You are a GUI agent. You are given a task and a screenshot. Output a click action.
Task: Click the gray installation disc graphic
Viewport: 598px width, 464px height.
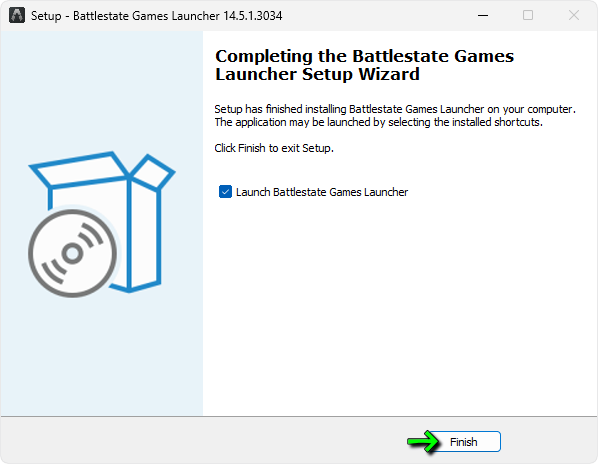[72, 253]
